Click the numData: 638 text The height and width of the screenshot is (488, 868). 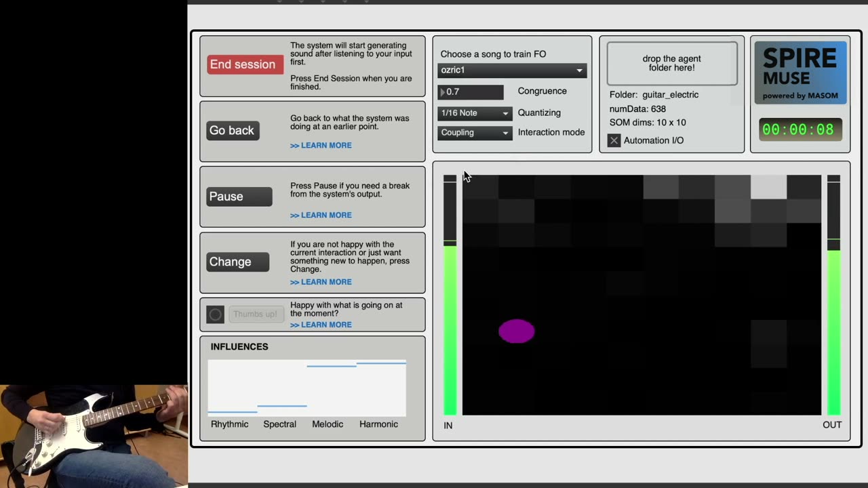coord(637,109)
